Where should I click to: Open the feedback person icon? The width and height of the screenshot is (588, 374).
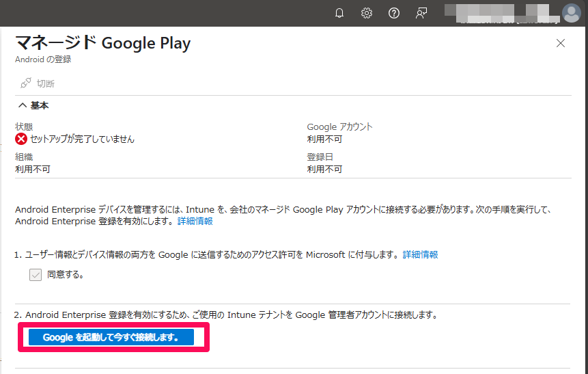pyautogui.click(x=421, y=13)
